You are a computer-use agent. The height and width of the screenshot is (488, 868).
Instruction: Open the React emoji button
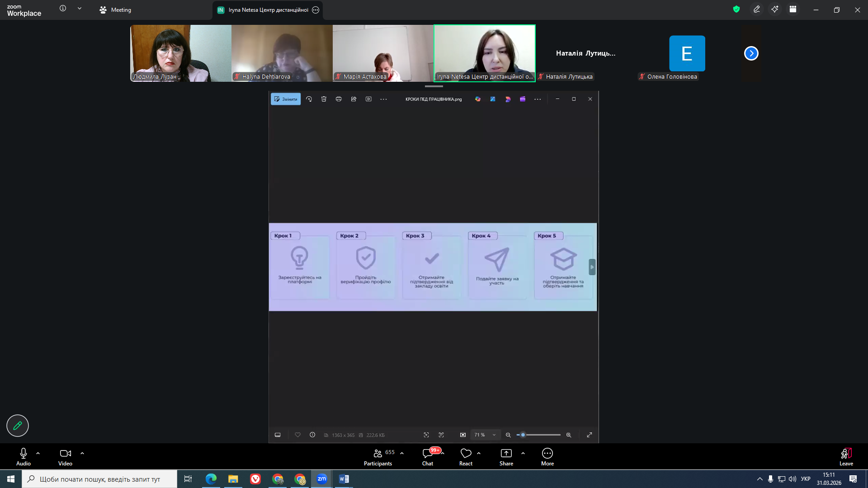pos(466,453)
